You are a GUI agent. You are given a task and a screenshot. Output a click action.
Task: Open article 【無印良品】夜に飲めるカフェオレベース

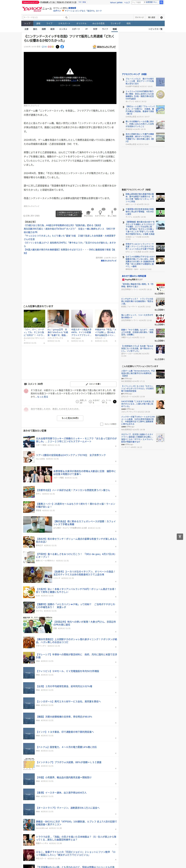coord(84,523)
